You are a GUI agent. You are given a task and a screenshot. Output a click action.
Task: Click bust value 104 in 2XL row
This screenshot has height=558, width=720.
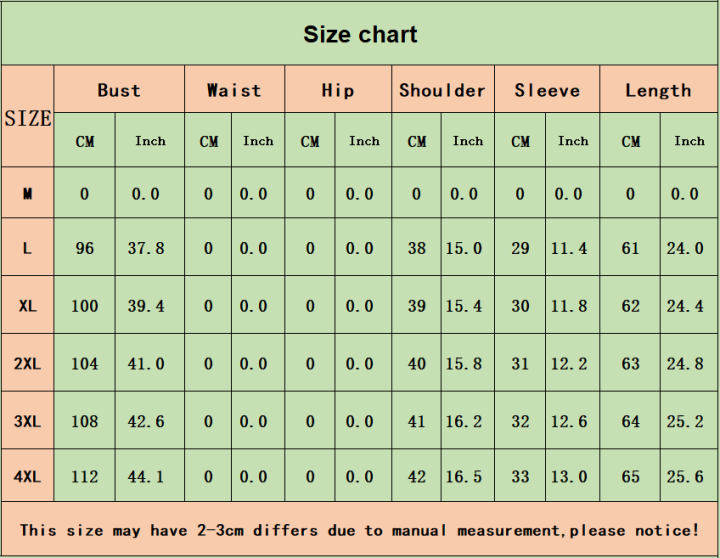coord(84,364)
